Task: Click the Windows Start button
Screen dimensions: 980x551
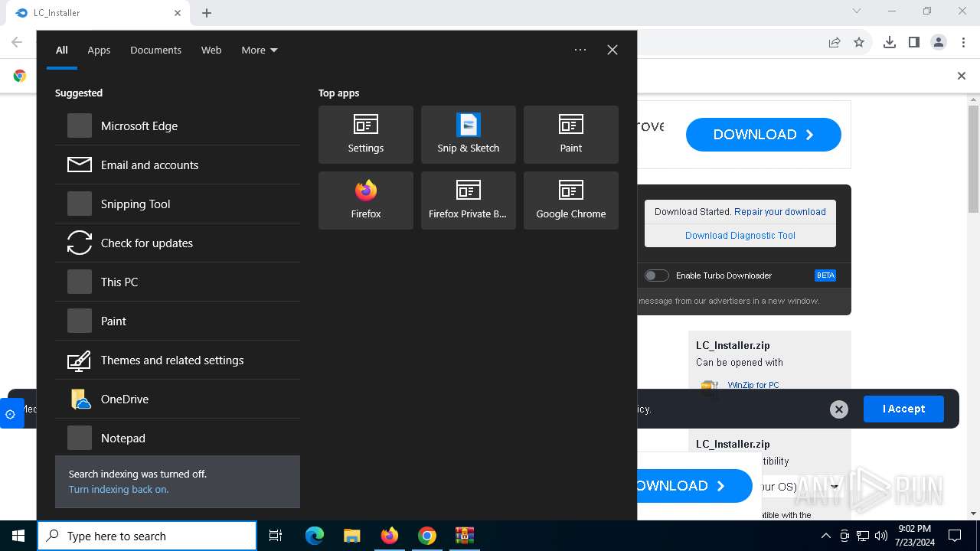Action: click(18, 536)
